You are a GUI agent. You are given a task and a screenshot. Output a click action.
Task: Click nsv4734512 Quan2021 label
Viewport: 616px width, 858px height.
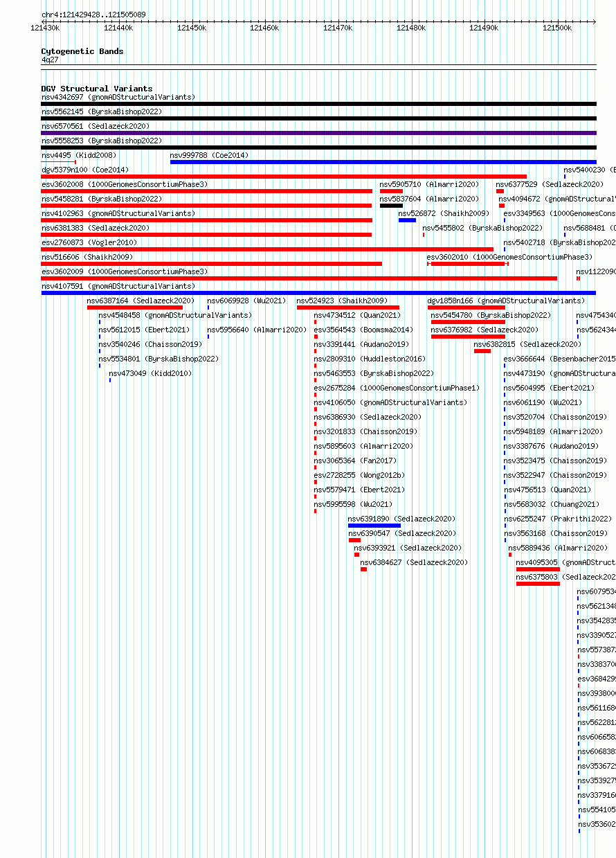tap(357, 315)
